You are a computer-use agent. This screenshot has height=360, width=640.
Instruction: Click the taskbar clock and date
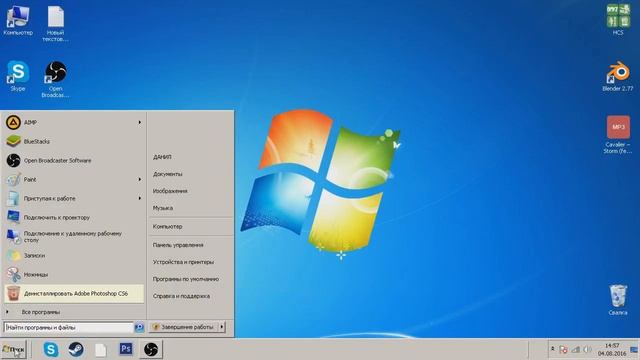[612, 349]
